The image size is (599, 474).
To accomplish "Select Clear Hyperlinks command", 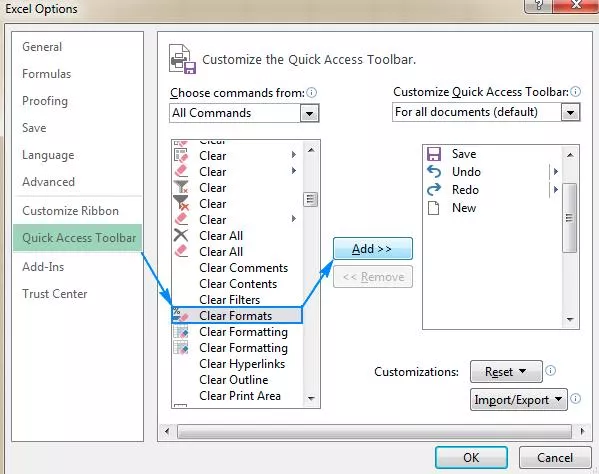I will coord(237,364).
